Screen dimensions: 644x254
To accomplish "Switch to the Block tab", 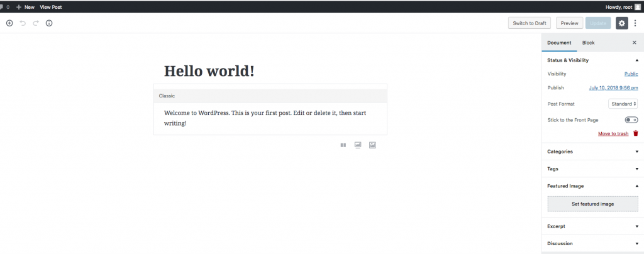I will pos(588,43).
